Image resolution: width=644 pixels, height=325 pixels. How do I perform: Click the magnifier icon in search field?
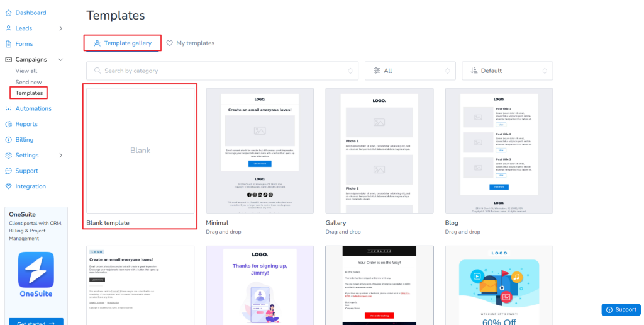point(97,71)
